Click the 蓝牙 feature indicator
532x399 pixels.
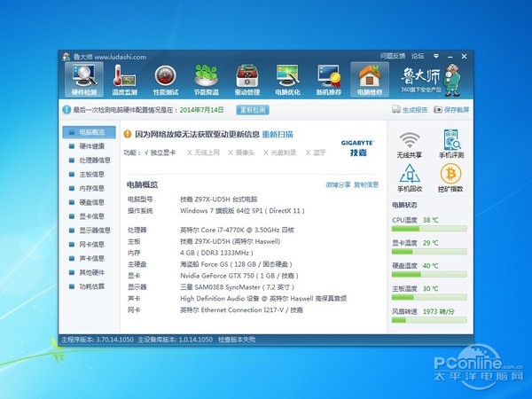point(316,153)
